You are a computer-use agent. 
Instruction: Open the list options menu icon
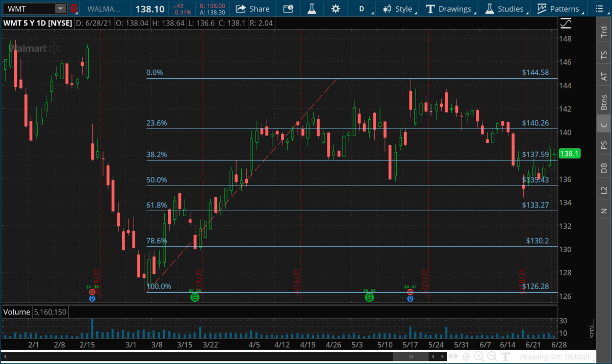tap(599, 9)
